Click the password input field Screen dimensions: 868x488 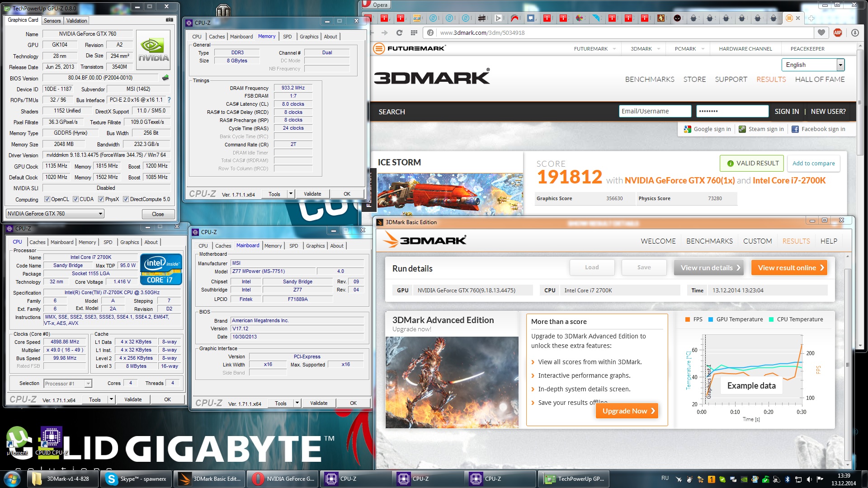[x=732, y=111]
